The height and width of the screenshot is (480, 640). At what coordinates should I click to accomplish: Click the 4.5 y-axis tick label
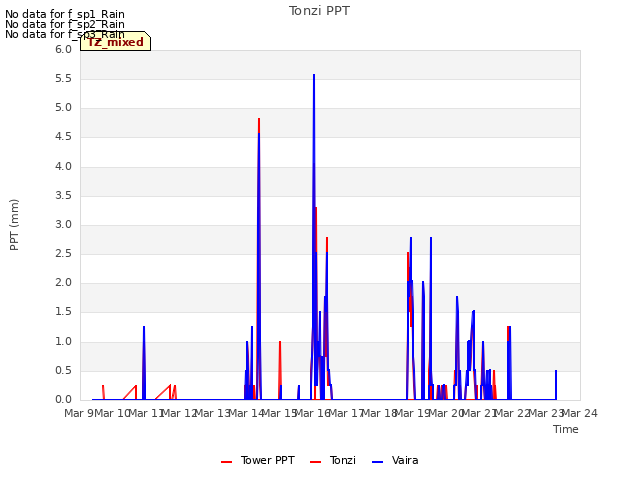click(x=63, y=137)
